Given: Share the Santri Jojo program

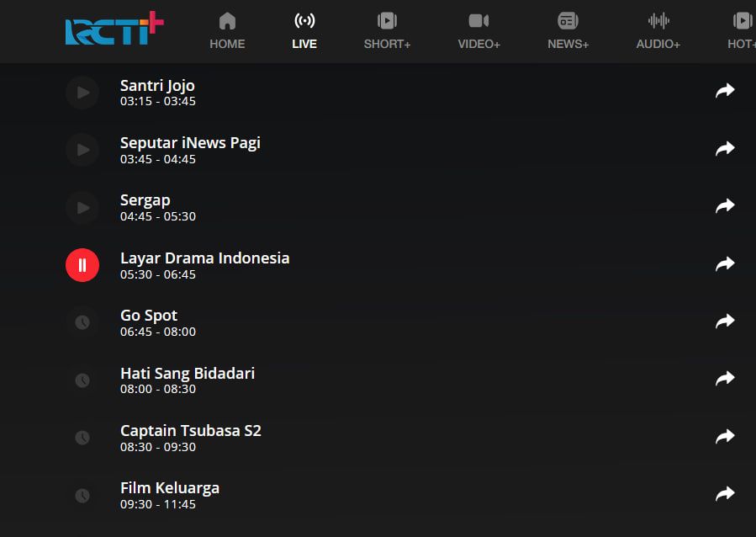Looking at the screenshot, I should tap(724, 91).
